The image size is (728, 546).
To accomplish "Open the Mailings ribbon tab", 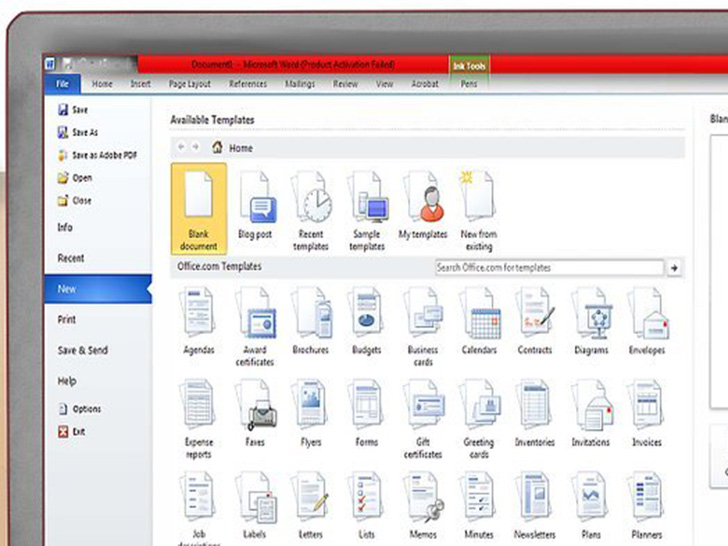I will 301,85.
